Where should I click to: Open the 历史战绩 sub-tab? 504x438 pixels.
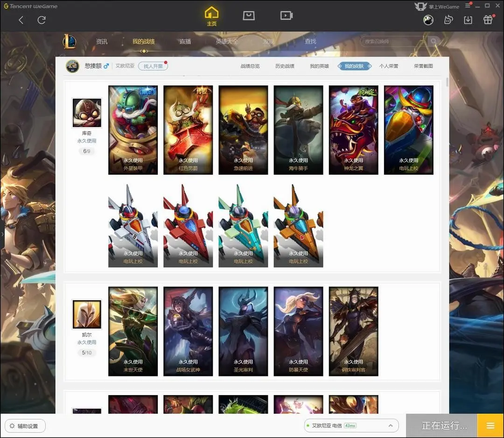coord(285,66)
